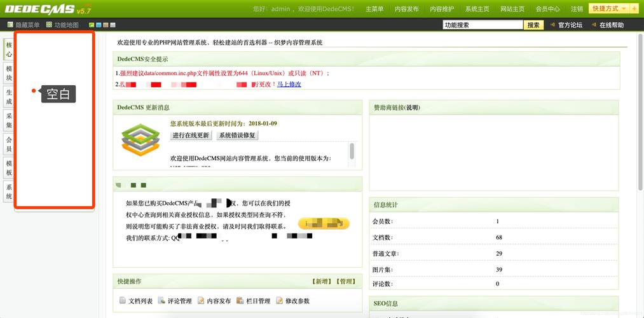
Task: Go to 系统主页 in the top navigation
Action: (x=477, y=9)
